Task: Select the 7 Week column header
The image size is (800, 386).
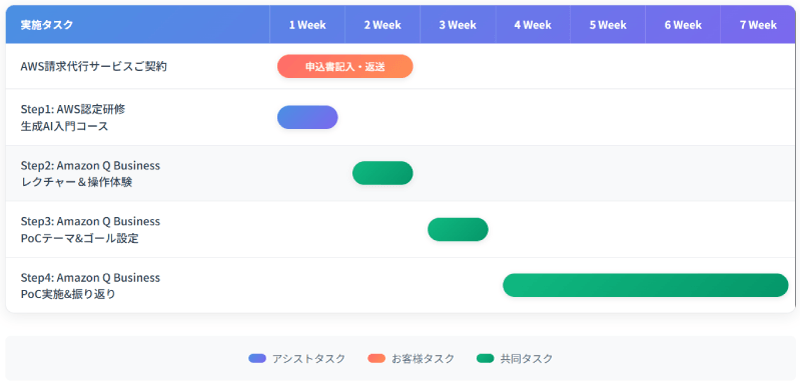Action: point(758,24)
